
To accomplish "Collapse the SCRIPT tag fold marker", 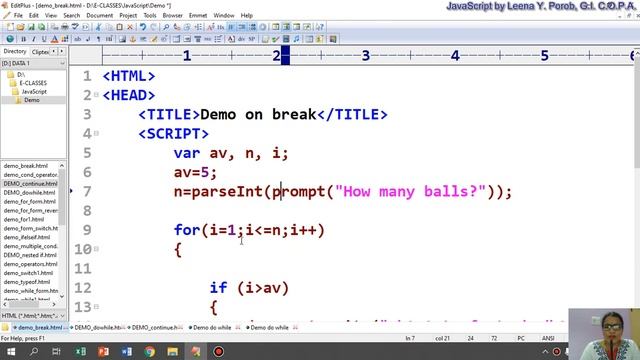I will click(97, 133).
